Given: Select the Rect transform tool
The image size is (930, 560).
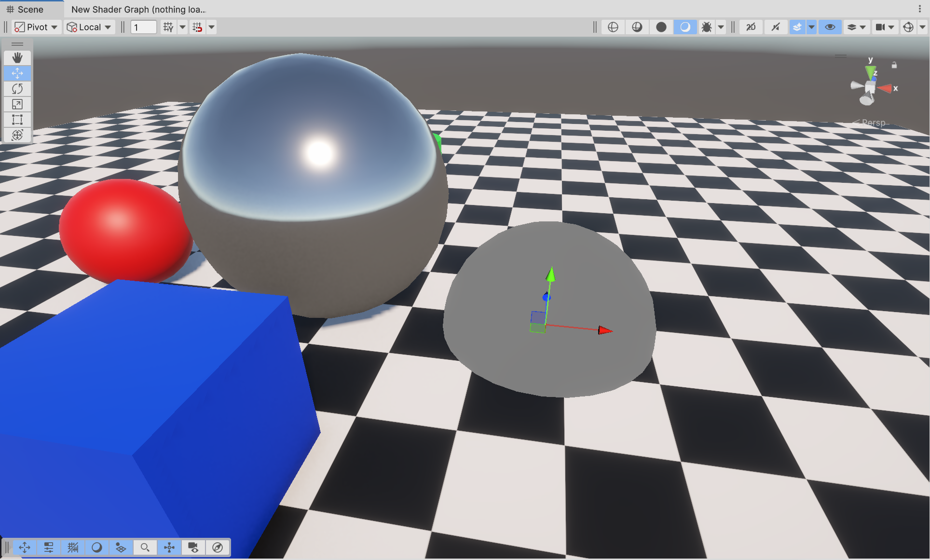Looking at the screenshot, I should tap(17, 120).
